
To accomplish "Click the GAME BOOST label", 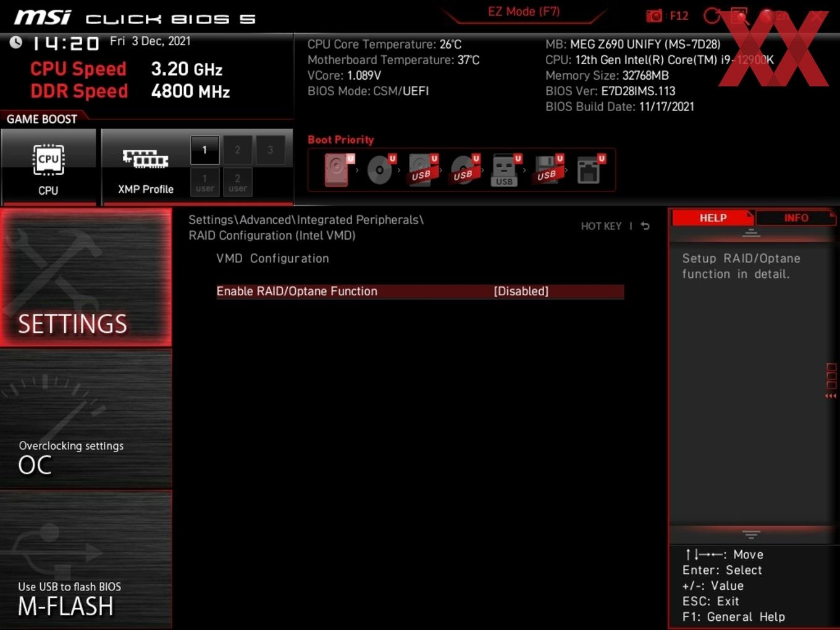I will [42, 119].
